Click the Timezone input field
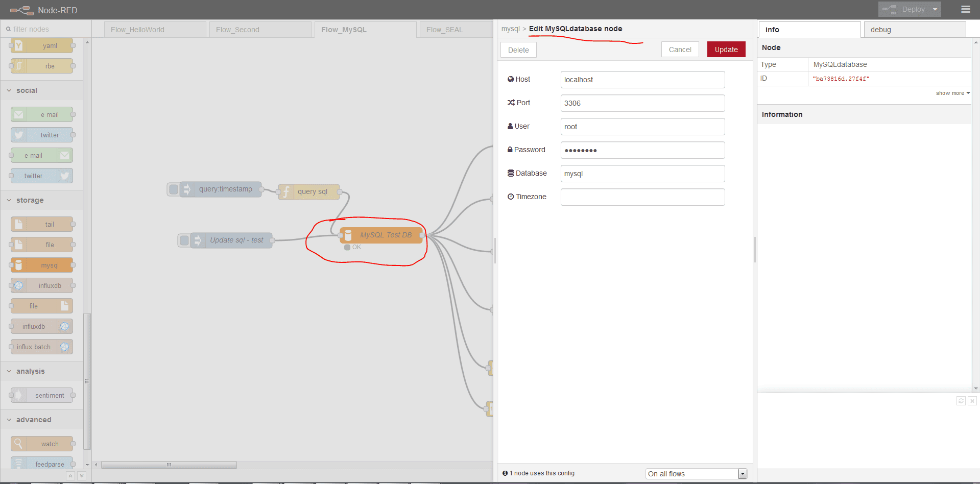The height and width of the screenshot is (484, 980). tap(642, 197)
